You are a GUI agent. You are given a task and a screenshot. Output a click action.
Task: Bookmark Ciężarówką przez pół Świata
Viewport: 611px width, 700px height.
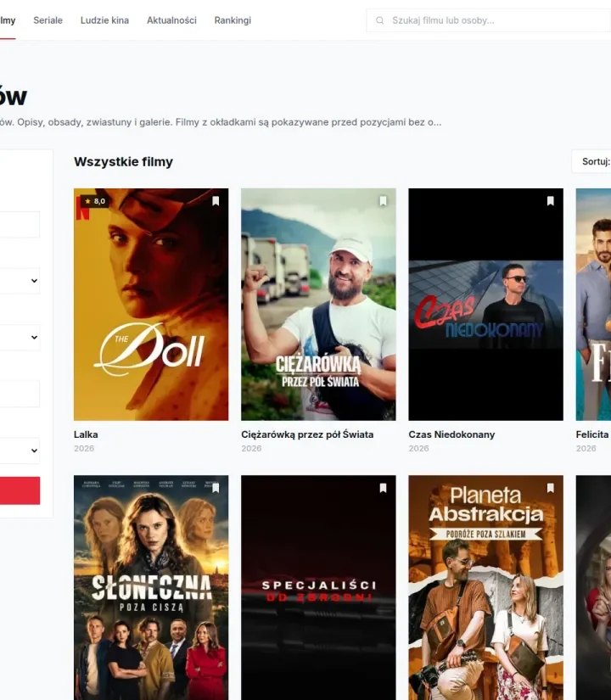tap(384, 201)
